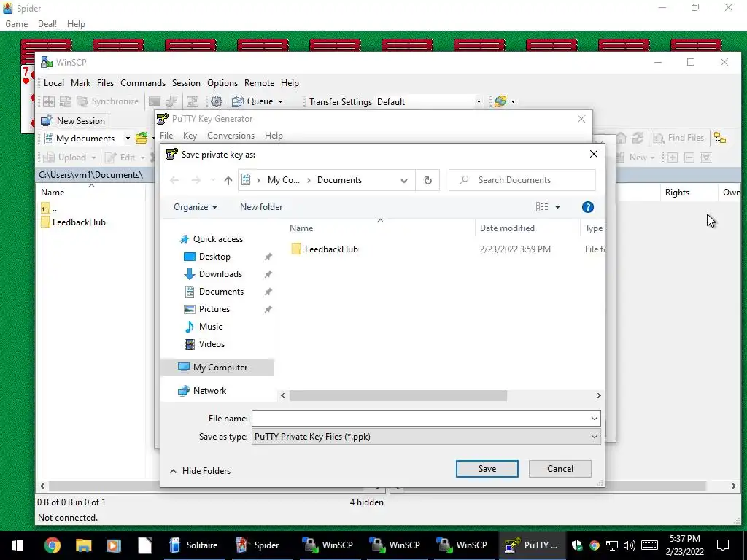Click the Save button in the dialog
This screenshot has height=560, width=747.
[487, 469]
